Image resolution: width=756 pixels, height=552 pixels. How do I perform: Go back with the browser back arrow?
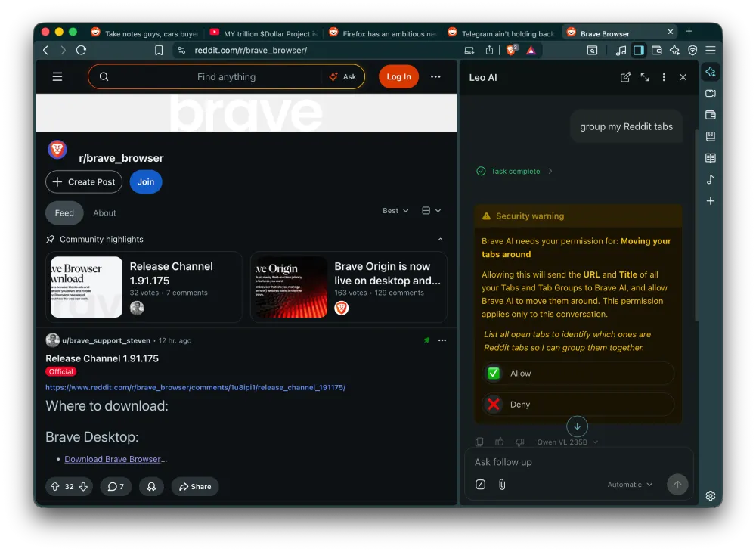46,50
